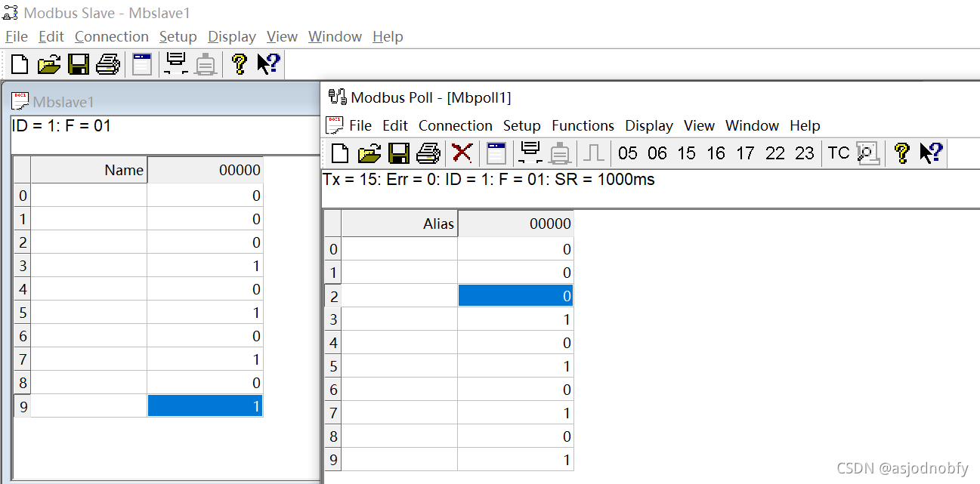Click function 23 read/write registers button
Viewport: 980px width, 484px height.
point(805,153)
